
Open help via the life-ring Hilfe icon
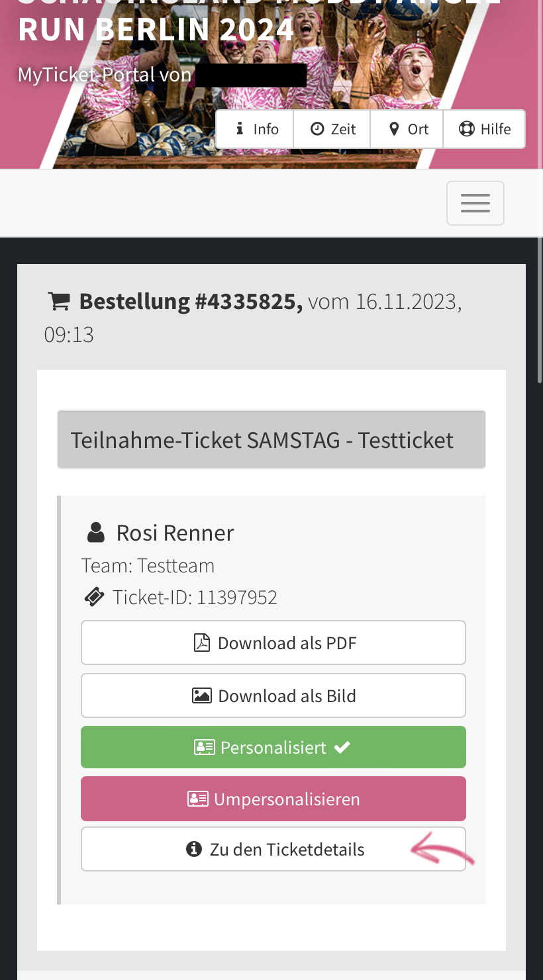tap(468, 128)
